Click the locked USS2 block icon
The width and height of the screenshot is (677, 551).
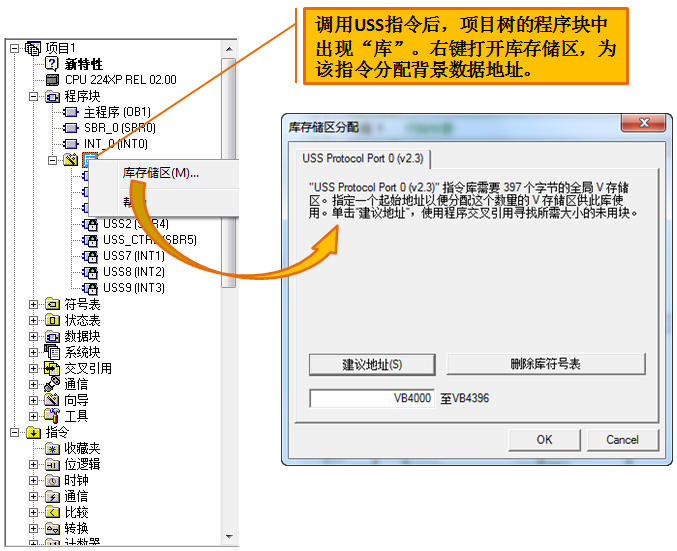point(90,224)
